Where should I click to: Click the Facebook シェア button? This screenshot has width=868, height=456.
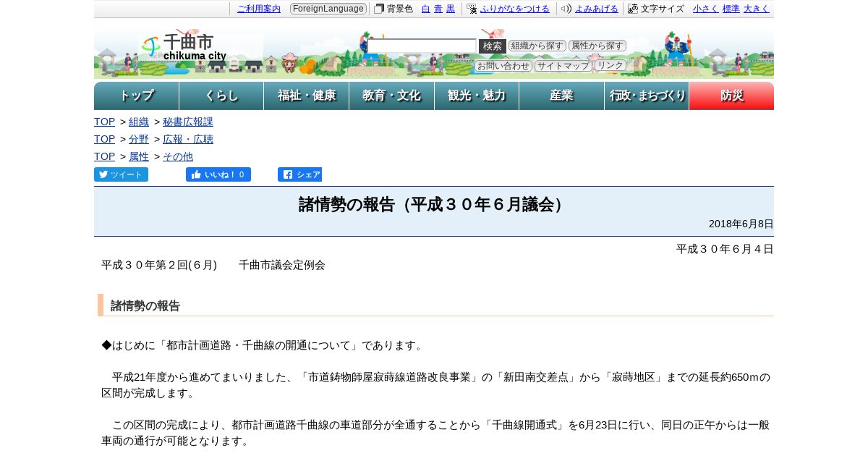click(x=299, y=174)
